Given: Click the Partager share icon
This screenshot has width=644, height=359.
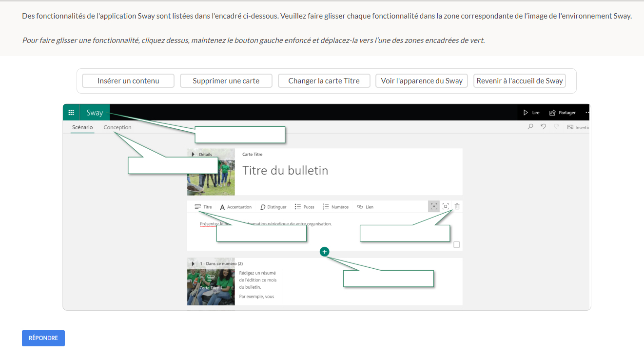Looking at the screenshot, I should [552, 113].
